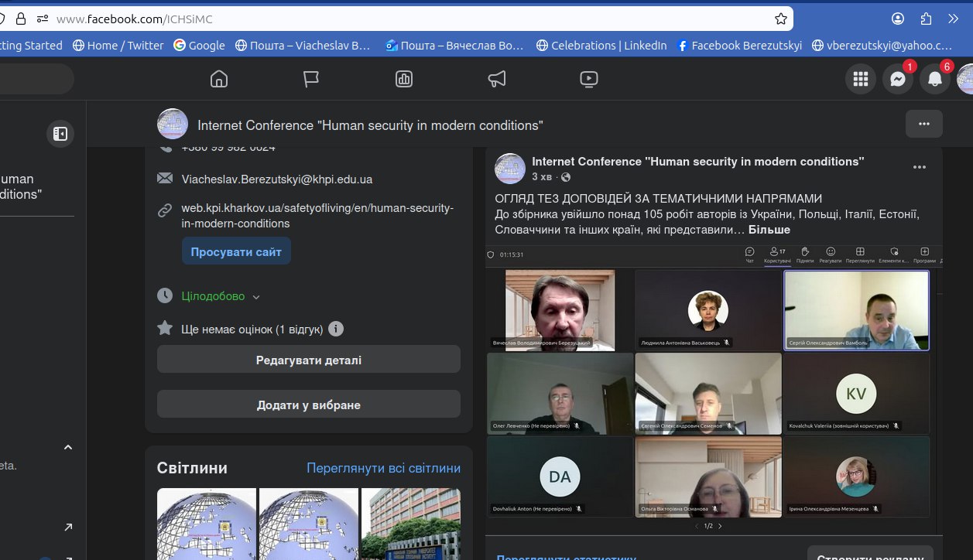973x560 pixels.
Task: Open the university building photo thumbnail
Action: coord(410,524)
